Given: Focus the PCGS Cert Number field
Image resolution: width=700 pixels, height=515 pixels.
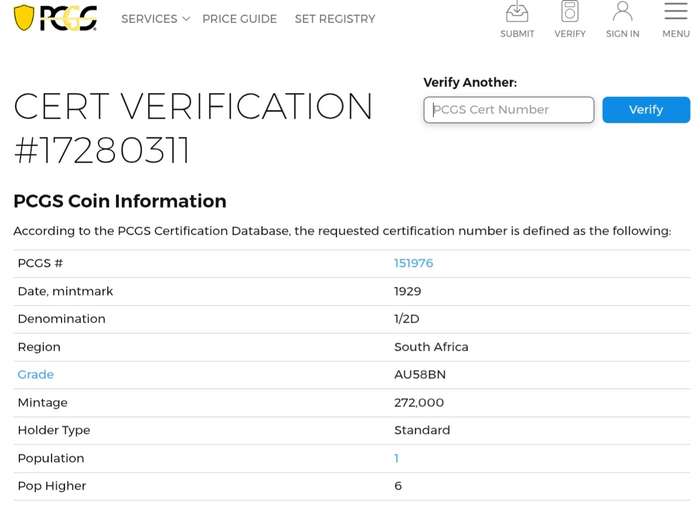Looking at the screenshot, I should click(508, 109).
